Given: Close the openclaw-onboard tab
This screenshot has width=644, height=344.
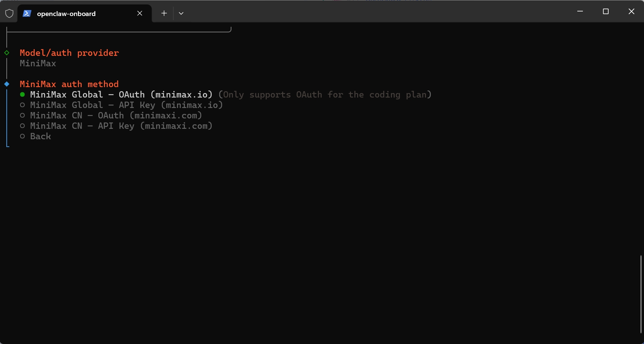Looking at the screenshot, I should 140,13.
